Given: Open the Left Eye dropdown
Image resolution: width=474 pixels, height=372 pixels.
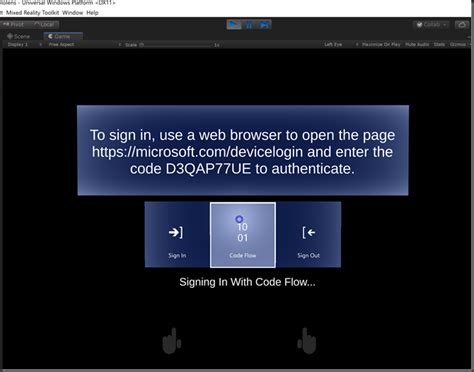Looking at the screenshot, I should 340,44.
